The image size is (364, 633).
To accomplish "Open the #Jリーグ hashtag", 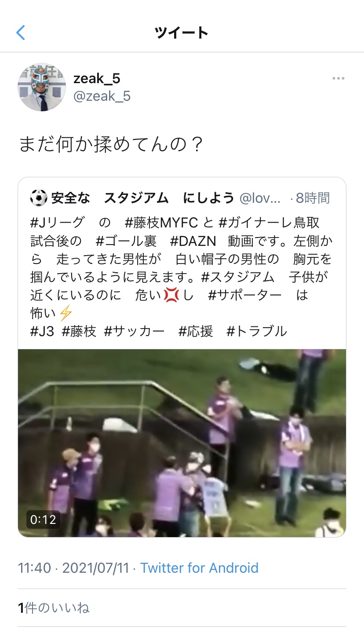I will coord(57,223).
